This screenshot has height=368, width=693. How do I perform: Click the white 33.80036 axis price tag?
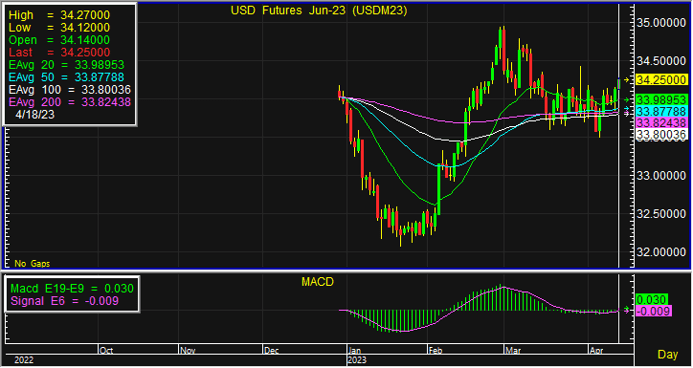coord(662,134)
